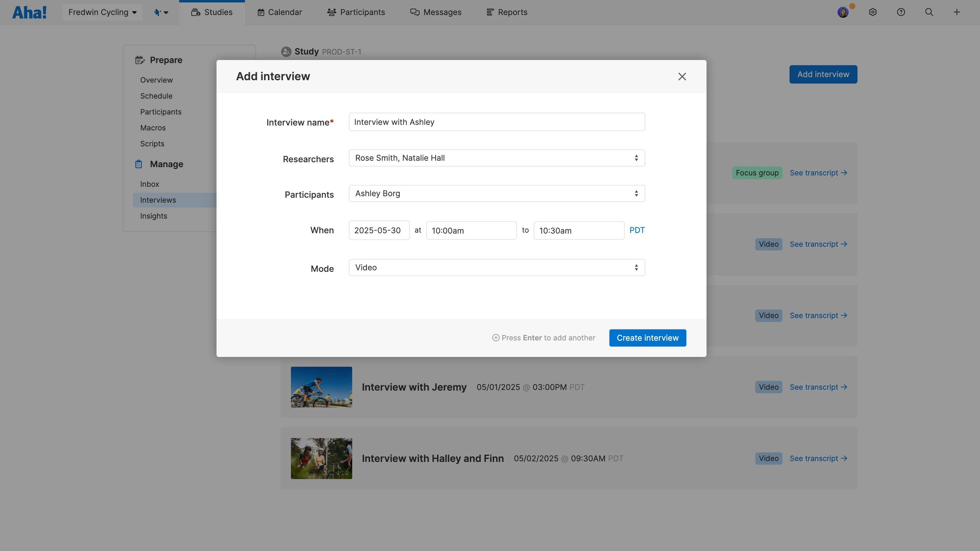Open the Interview with Halley and Finn thumbnail

(321, 458)
